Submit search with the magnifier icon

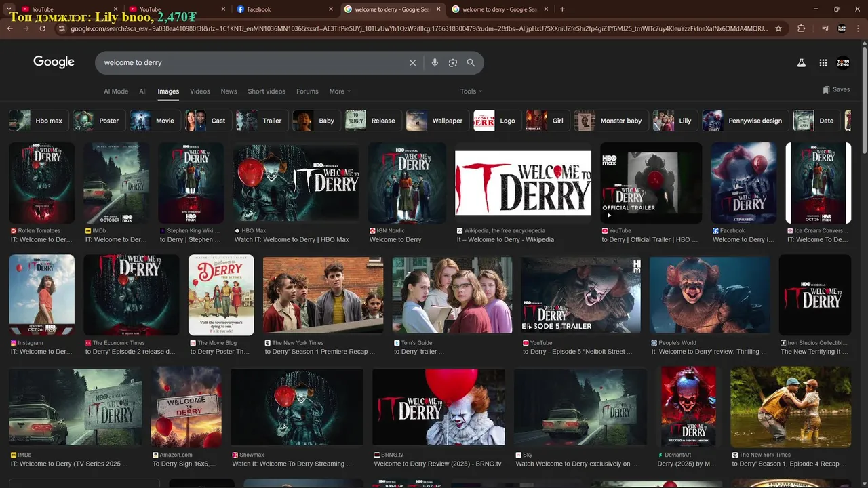[x=471, y=62]
